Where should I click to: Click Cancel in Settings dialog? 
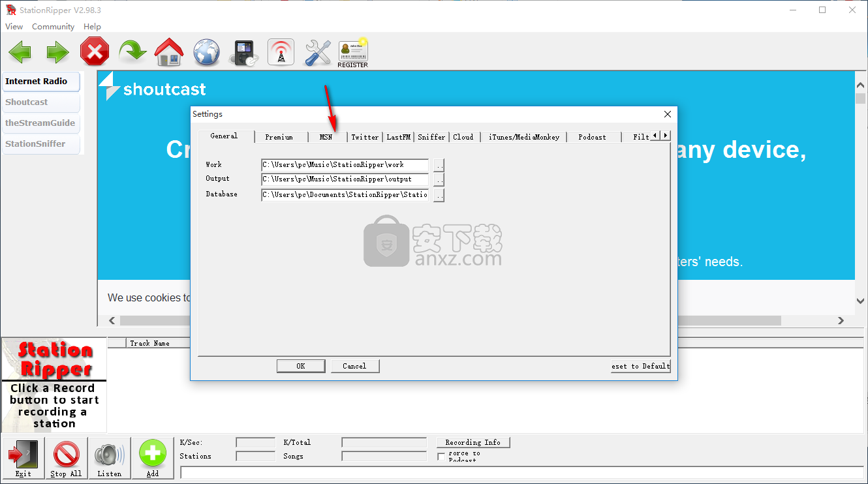coord(354,366)
